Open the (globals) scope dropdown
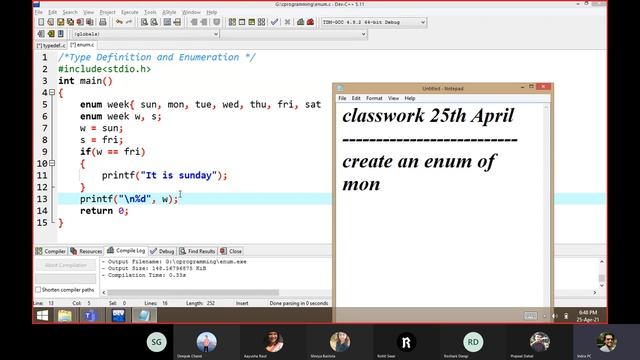 [216, 34]
